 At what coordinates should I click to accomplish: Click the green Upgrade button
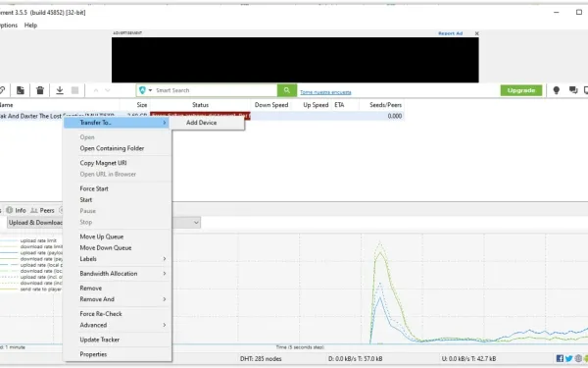click(x=521, y=90)
